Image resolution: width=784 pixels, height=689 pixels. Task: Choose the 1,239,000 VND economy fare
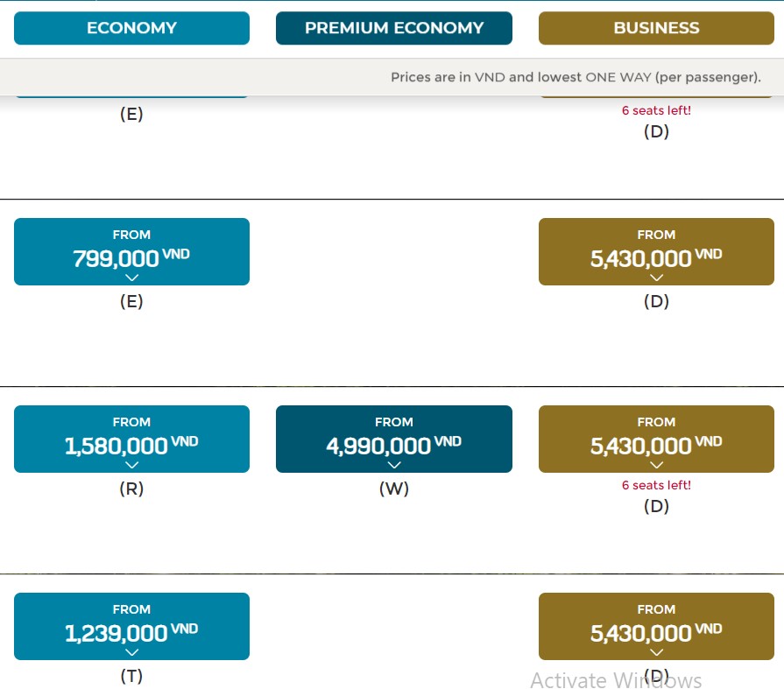(x=131, y=626)
